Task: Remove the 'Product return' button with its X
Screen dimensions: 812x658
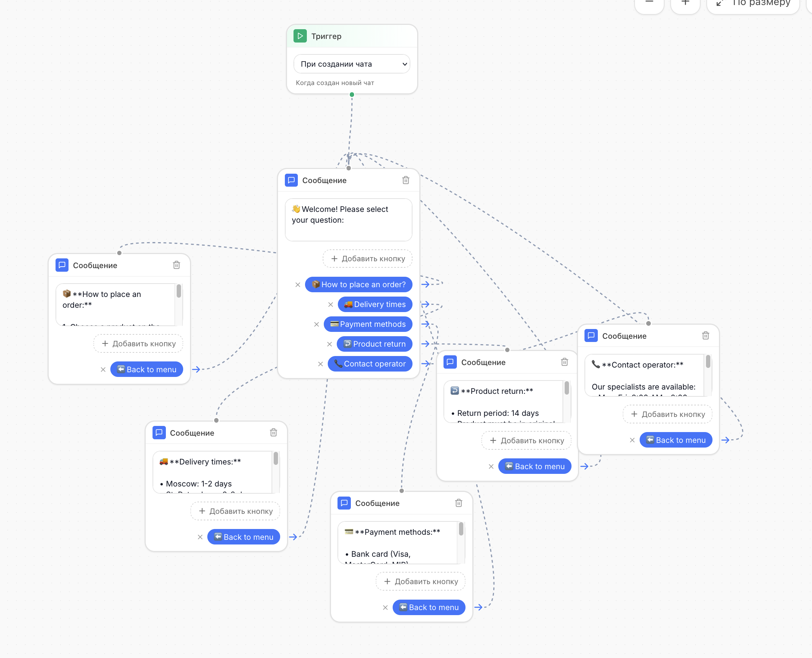Action: [x=329, y=344]
